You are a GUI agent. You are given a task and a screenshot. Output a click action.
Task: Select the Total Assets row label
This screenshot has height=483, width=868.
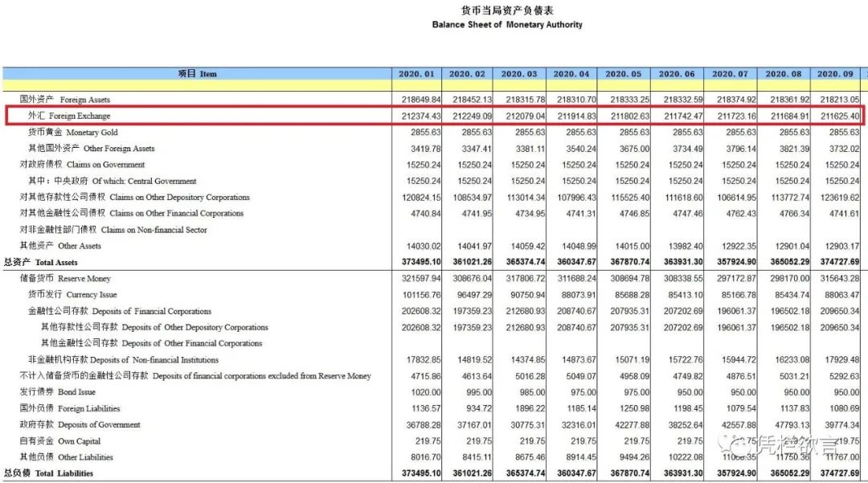[x=44, y=262]
